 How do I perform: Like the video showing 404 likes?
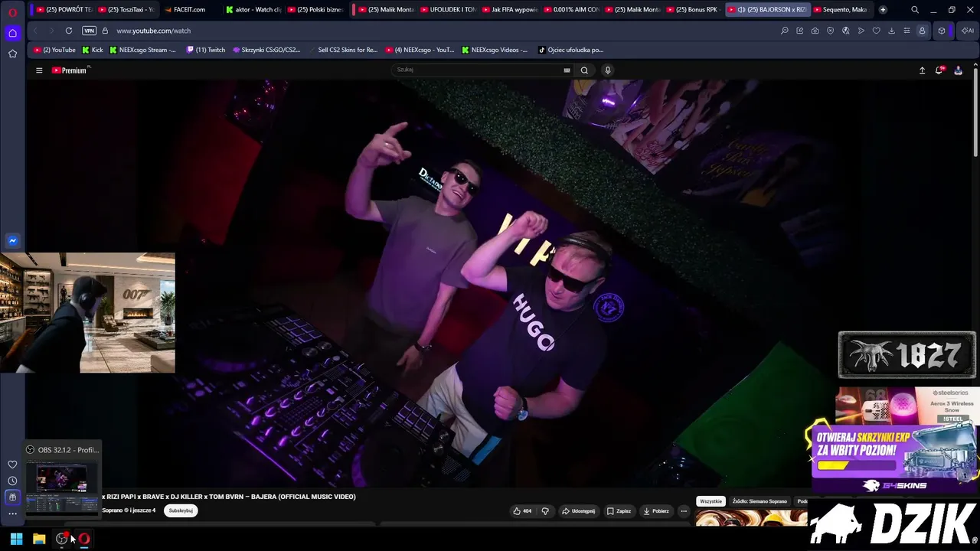522,511
